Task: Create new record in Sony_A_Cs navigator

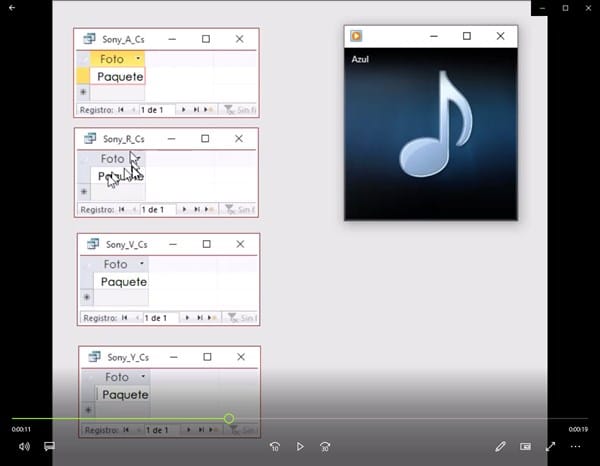Action: (209, 110)
